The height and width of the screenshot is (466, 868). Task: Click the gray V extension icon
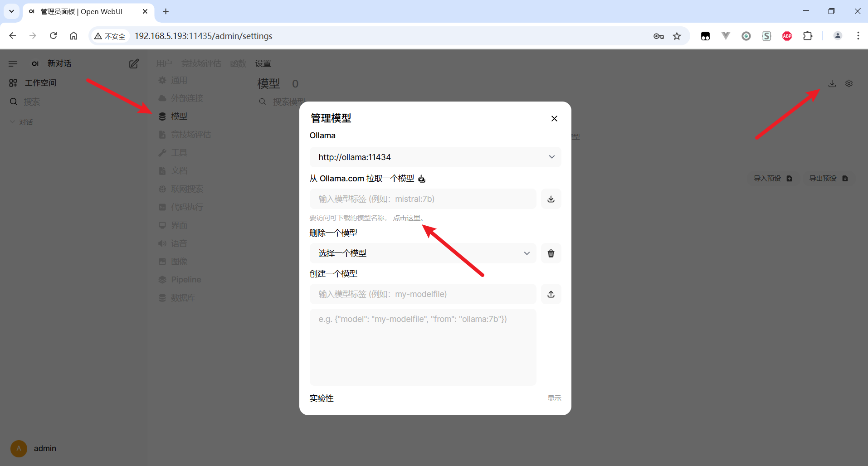click(726, 36)
